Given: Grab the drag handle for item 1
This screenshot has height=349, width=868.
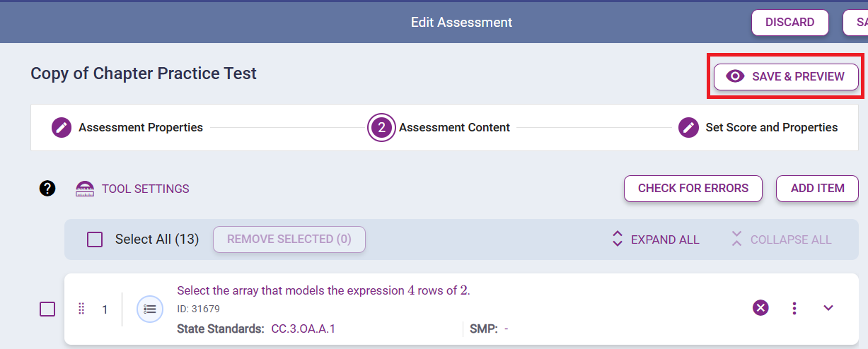Looking at the screenshot, I should 81,309.
